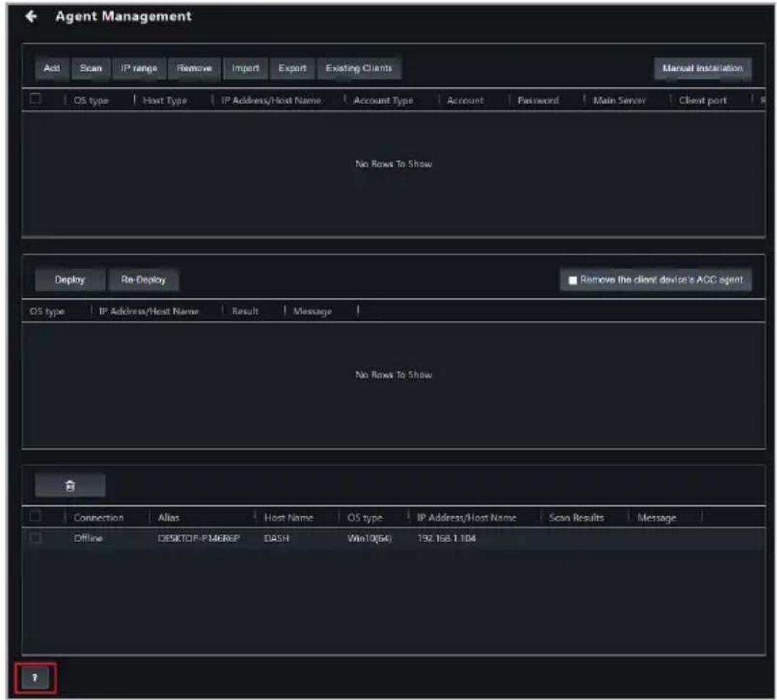Toggle Remove the client device's ACC agent checkbox
The height and width of the screenshot is (700, 777).
coord(573,280)
